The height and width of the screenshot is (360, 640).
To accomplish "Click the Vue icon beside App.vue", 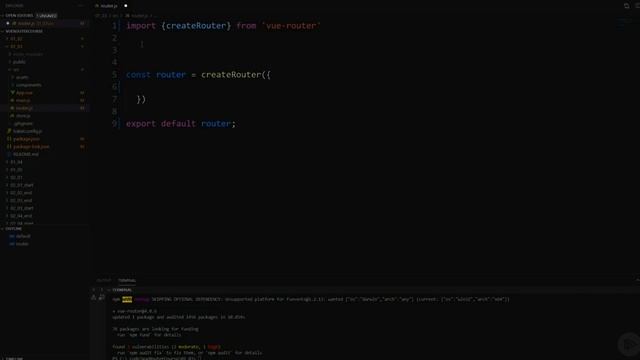I will (x=13, y=93).
